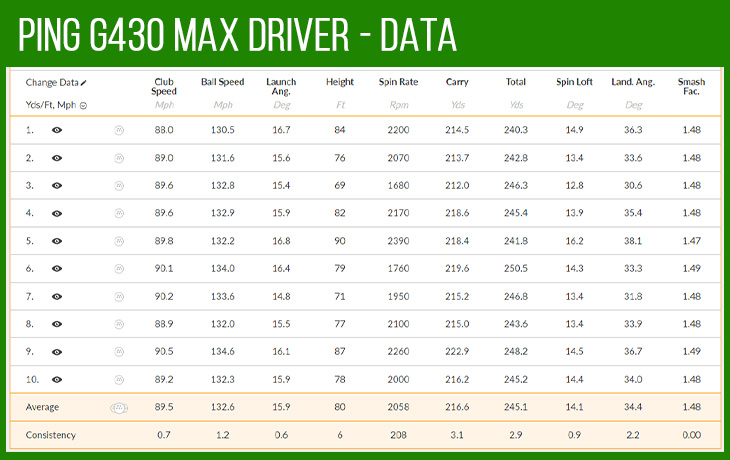Viewport: 730px width, 460px height.
Task: Toggle visibility eye for shot 3
Action: [x=57, y=186]
